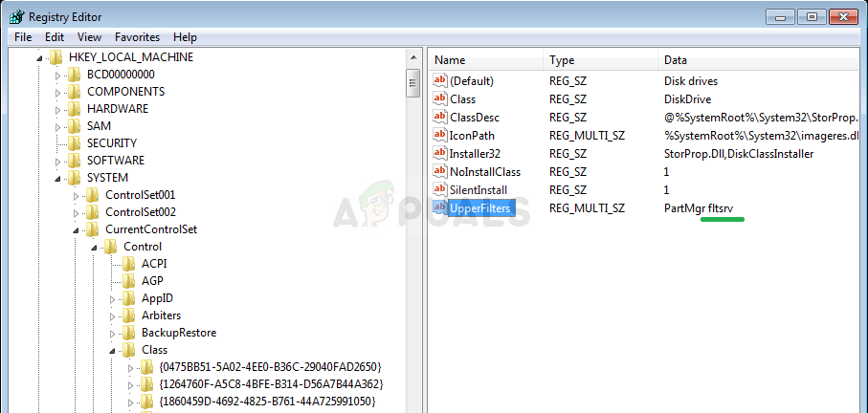Screen dimensions: 868x413
Task: Click the SYSTEM folder icon
Action: 74,178
